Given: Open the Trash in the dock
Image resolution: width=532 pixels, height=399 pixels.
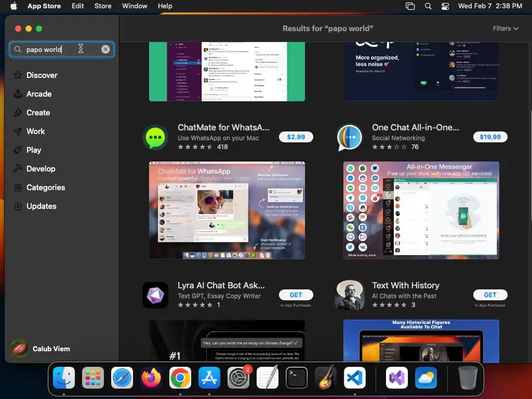Looking at the screenshot, I should coord(468,378).
